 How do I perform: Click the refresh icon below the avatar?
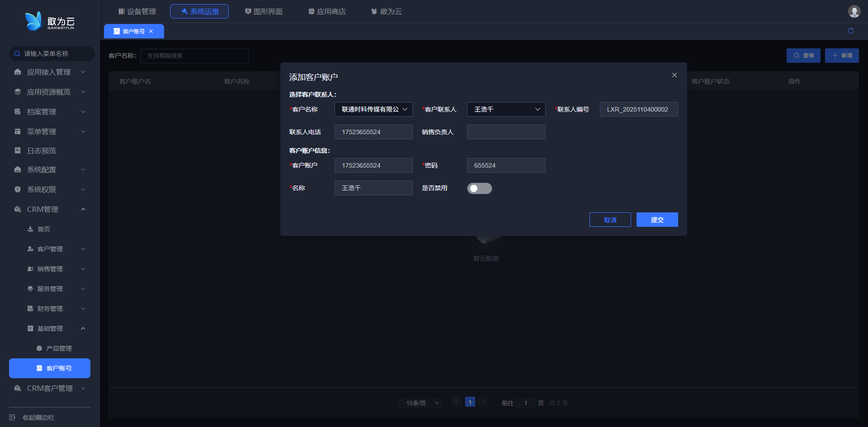(850, 31)
